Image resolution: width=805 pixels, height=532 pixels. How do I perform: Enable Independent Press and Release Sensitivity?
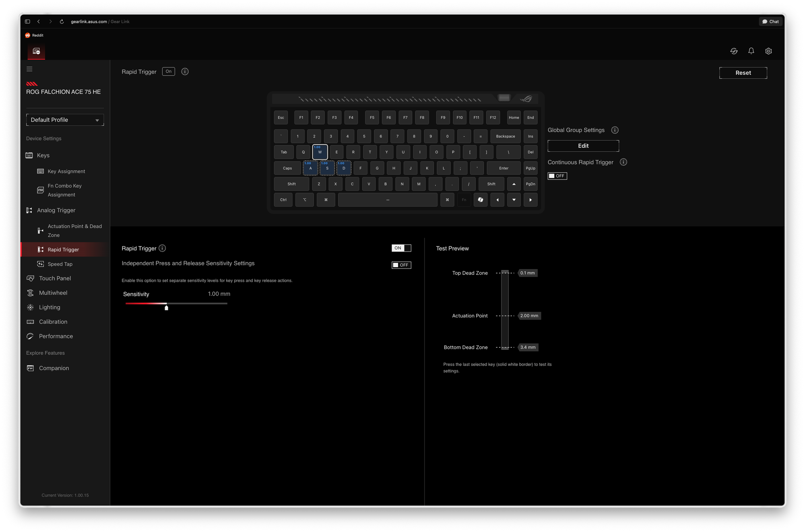401,265
